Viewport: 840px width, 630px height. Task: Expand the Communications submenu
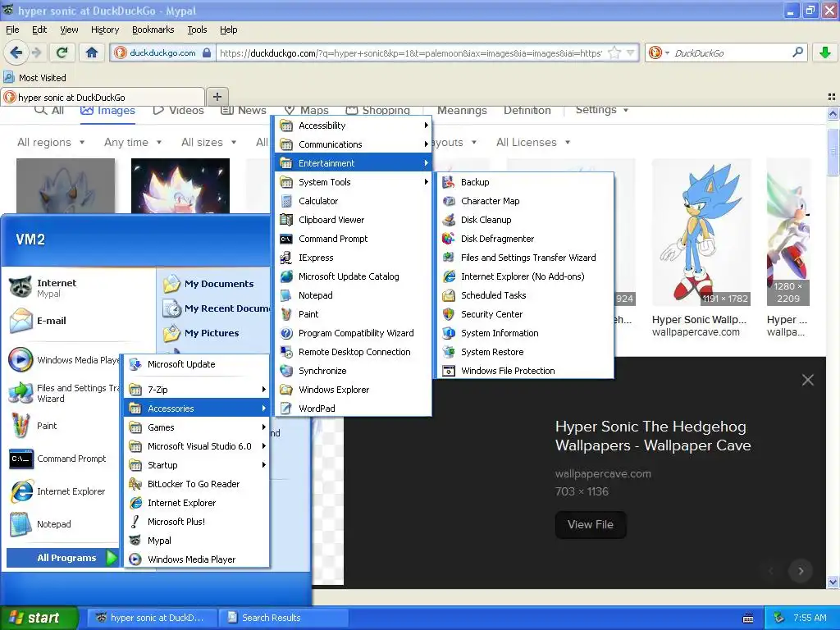click(353, 144)
